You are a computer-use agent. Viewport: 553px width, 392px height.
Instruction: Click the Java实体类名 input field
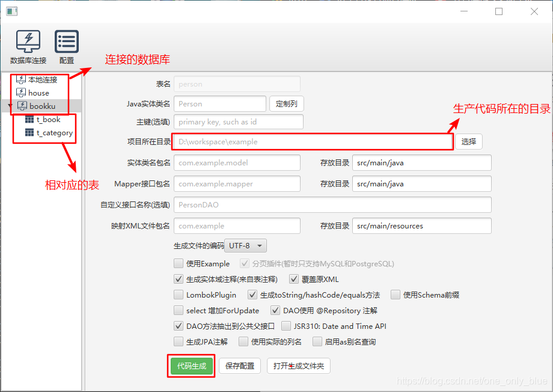(x=220, y=104)
